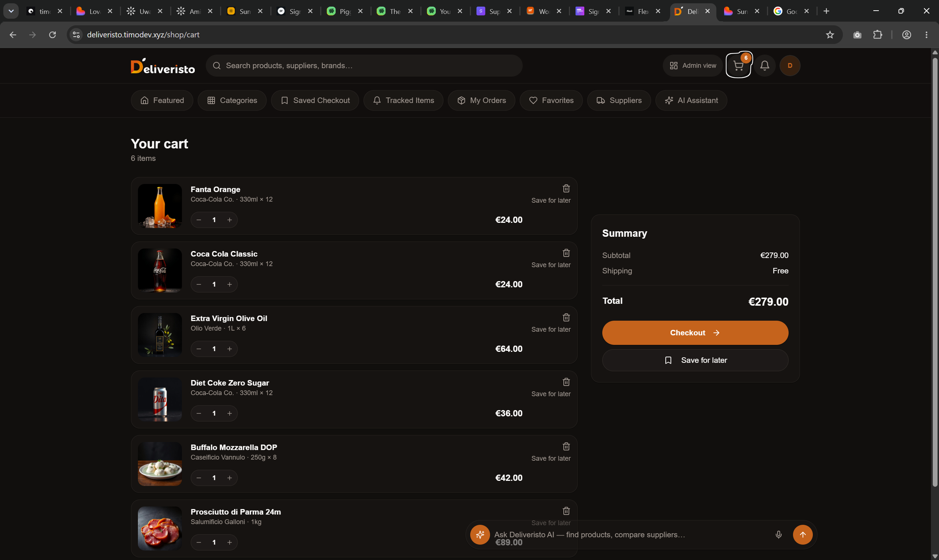The image size is (939, 560).
Task: Decrease Diet Coke Zero Sugar quantity
Action: pos(199,413)
